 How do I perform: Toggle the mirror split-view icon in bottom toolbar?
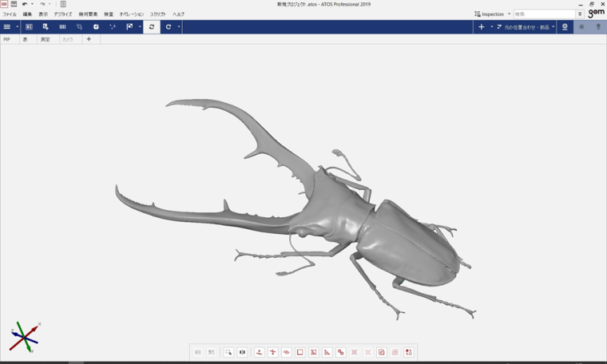tap(242, 352)
